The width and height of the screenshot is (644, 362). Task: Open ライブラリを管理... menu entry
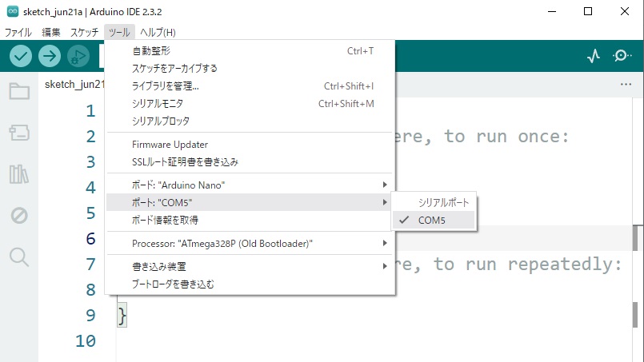pos(250,86)
